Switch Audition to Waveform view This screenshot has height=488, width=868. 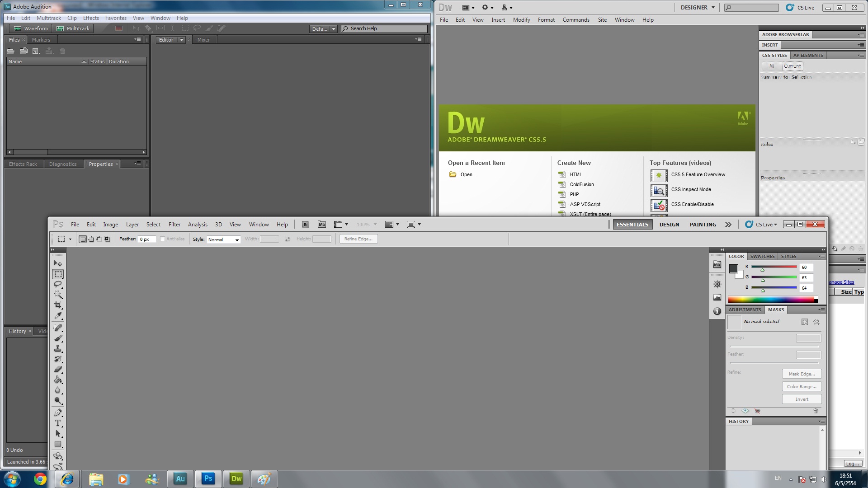[31, 28]
